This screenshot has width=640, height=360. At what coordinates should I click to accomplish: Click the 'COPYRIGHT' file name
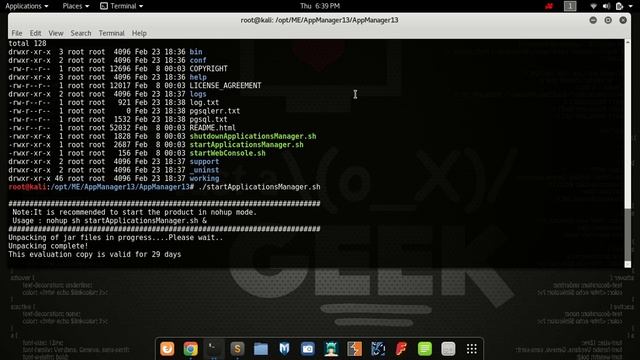click(208, 69)
